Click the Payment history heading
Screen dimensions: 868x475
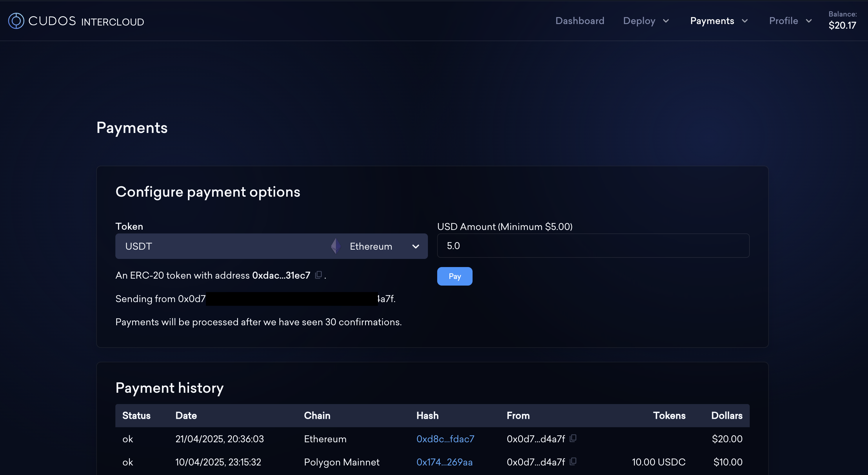click(x=170, y=388)
